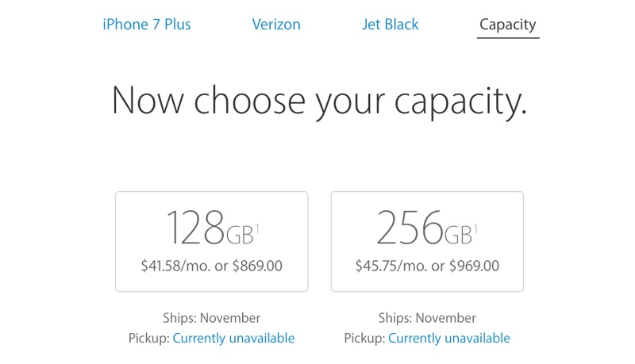635x364 pixels.
Task: Open pickup availability link under 128GB
Action: click(233, 339)
